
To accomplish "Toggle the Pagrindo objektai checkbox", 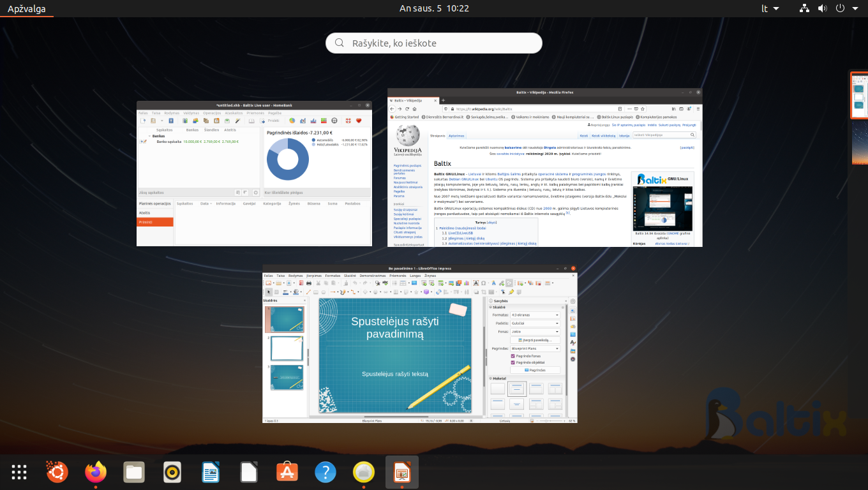I will coord(513,362).
